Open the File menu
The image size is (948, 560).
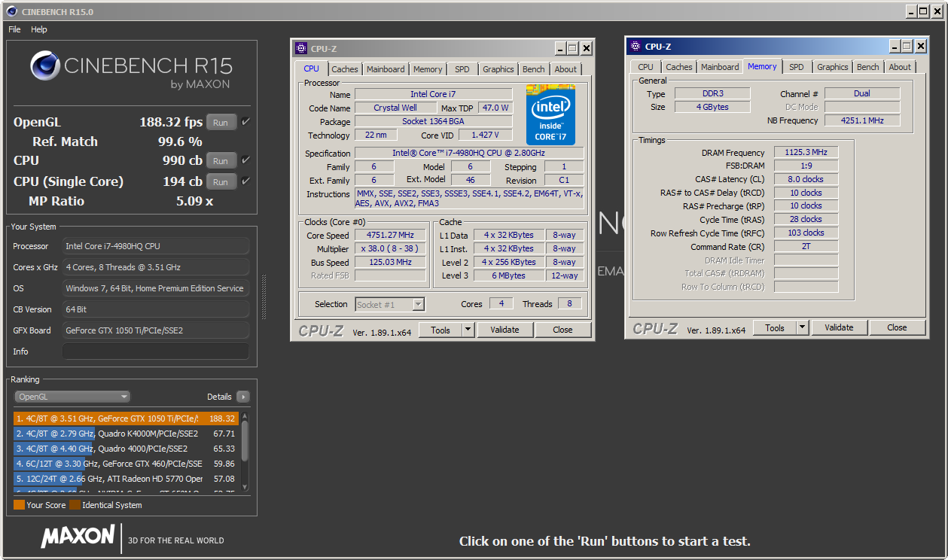coord(14,29)
